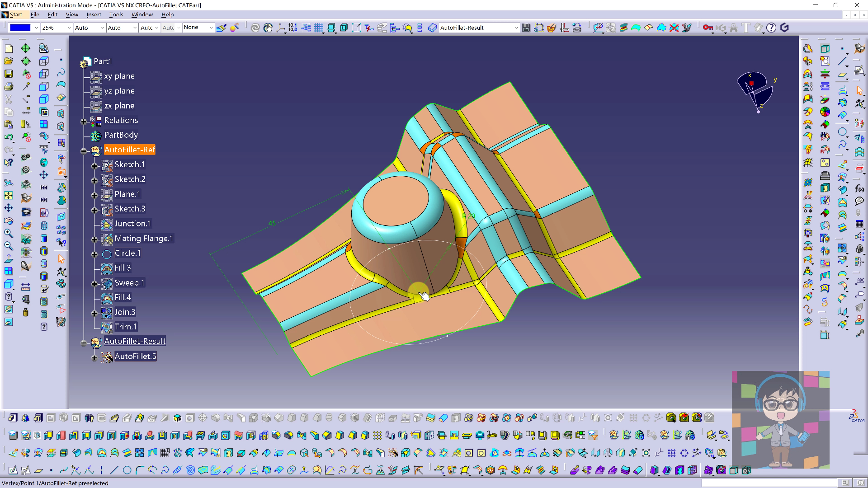Select Sweep.1 in the specification tree
868x488 pixels.
coord(129,283)
